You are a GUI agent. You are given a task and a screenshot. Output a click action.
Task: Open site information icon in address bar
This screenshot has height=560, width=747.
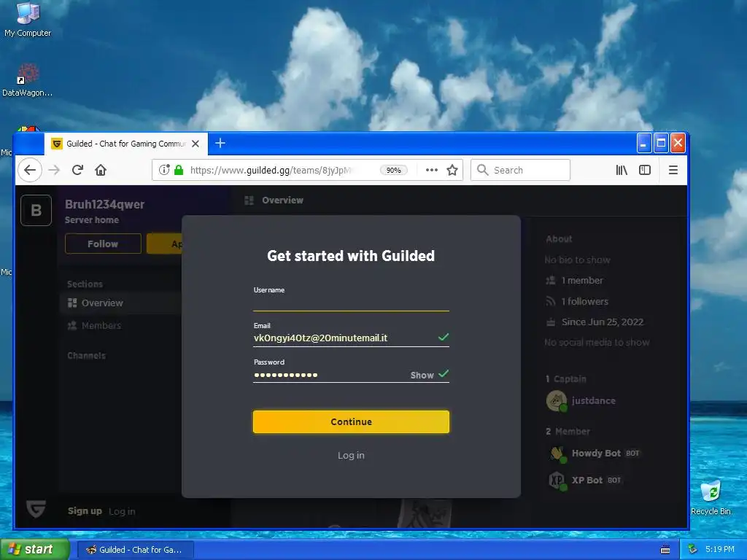pos(164,170)
